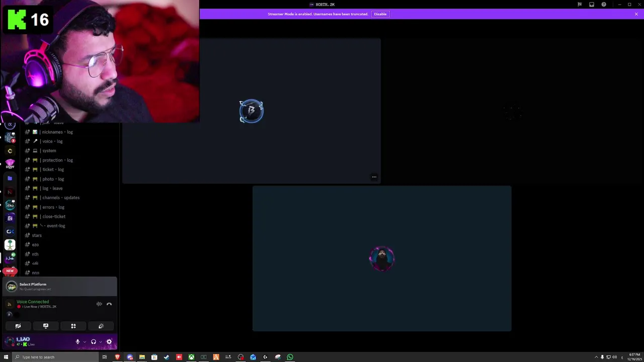Open File Explorer from the taskbar
644x362 pixels.
click(x=142, y=357)
